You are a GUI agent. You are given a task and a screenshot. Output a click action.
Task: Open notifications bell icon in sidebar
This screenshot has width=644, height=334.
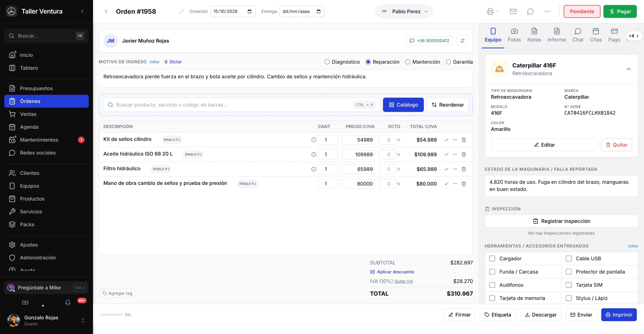(x=68, y=303)
